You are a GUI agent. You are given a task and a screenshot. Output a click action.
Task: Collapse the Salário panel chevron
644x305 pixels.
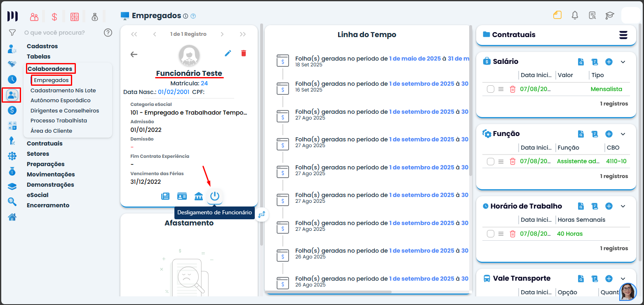623,62
